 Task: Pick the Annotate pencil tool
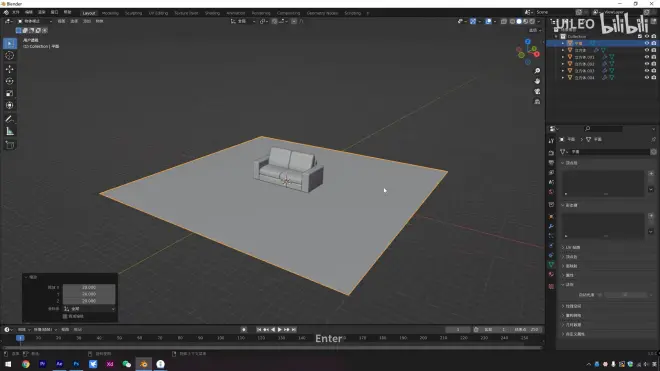pos(10,119)
